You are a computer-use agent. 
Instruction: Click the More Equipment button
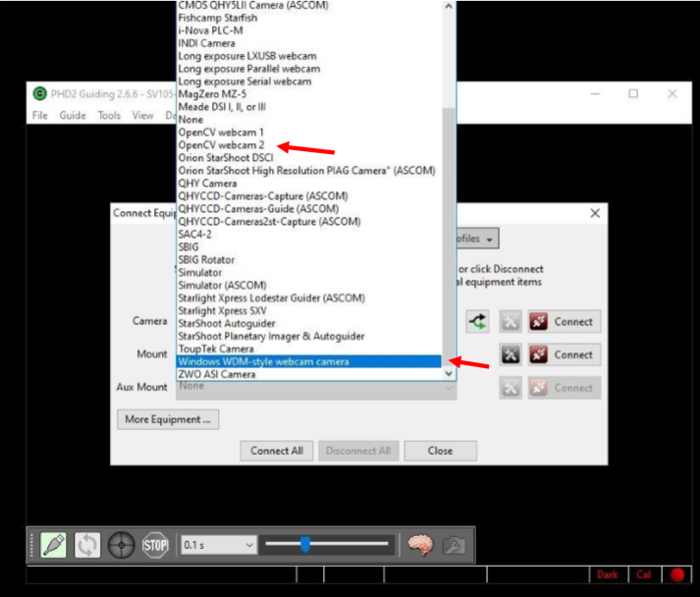[x=168, y=419]
